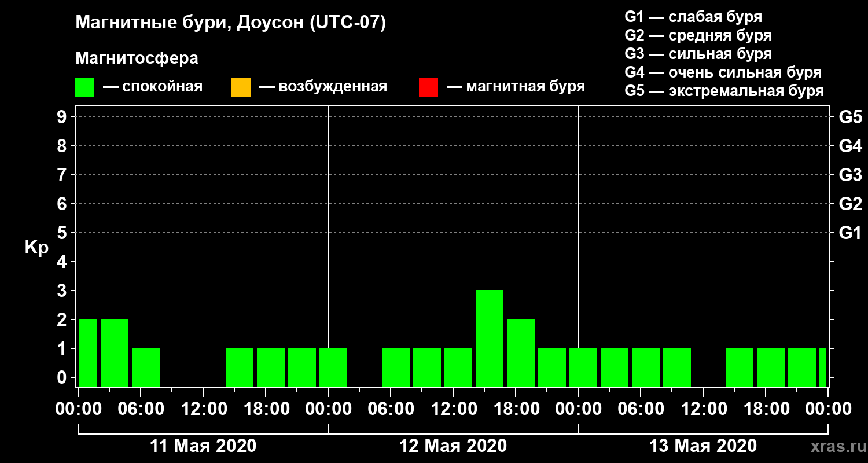Click the '— спокойная' legend label
The width and height of the screenshot is (868, 463).
153,87
